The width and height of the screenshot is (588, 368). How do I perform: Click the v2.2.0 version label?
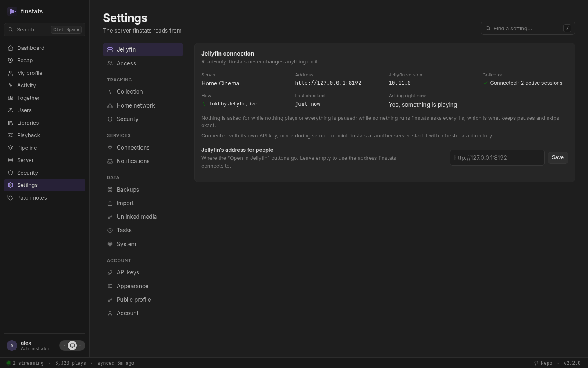coord(572,363)
